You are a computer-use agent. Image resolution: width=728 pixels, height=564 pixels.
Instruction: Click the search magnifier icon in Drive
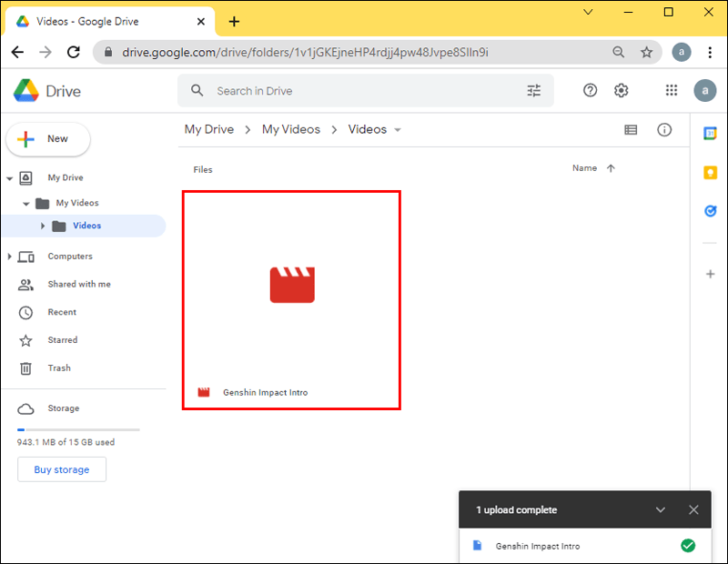tap(197, 91)
